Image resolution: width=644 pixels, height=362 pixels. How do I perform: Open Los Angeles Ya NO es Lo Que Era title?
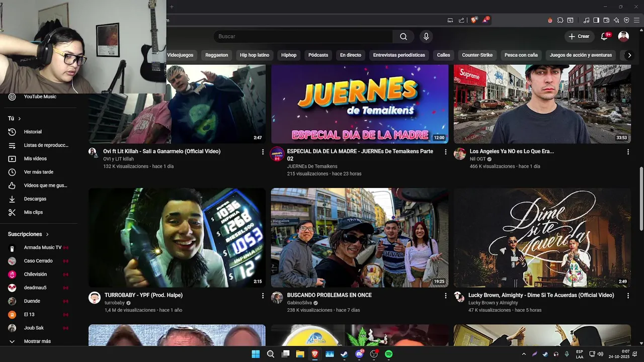[512, 151]
